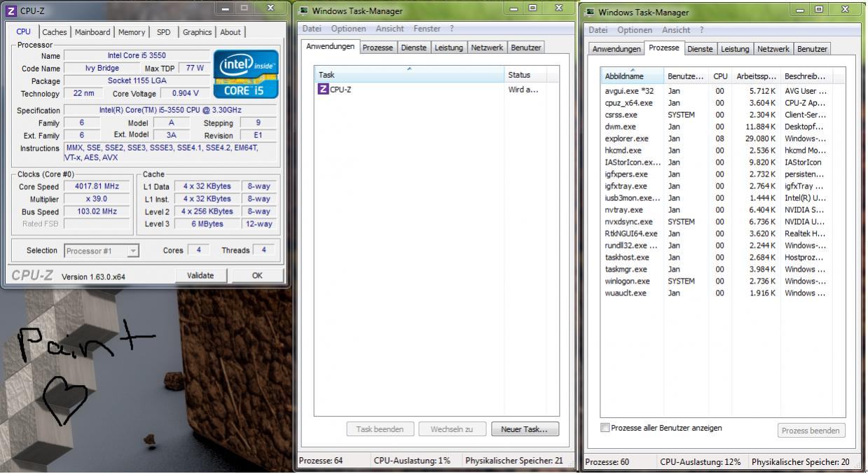Select the dwm.exe process row
Viewport: 868px width, 474px height.
(723, 127)
